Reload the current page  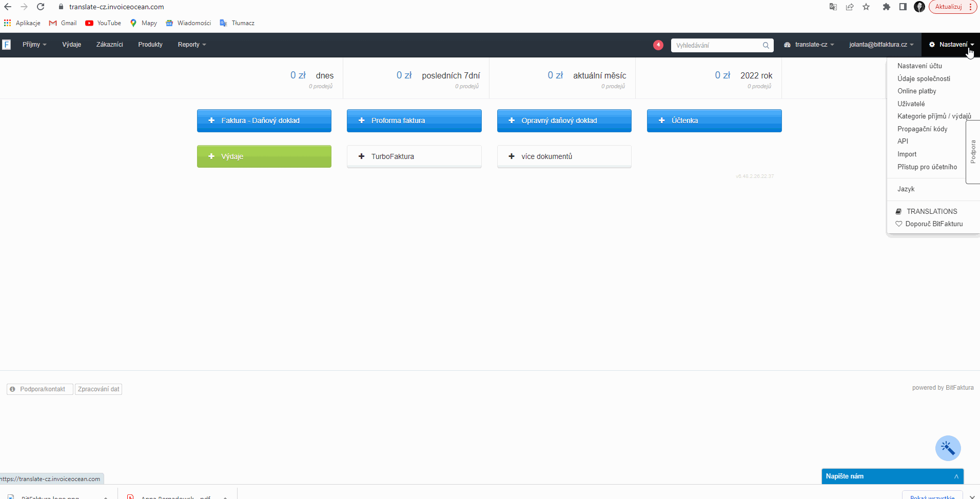[x=41, y=7]
